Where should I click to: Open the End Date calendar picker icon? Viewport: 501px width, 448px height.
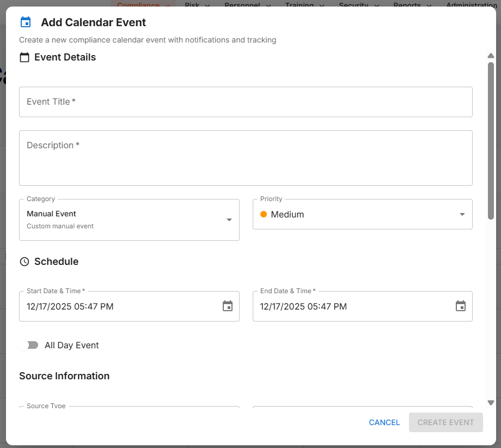click(461, 306)
